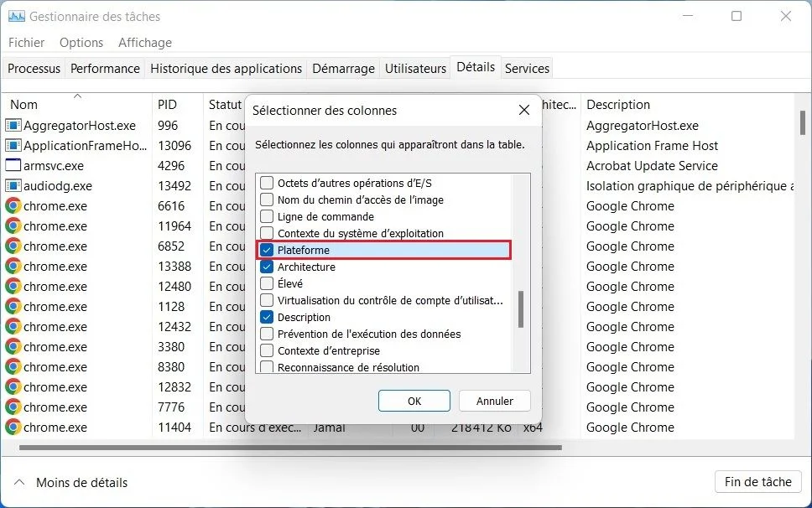Switch to the Services tab

click(x=527, y=68)
